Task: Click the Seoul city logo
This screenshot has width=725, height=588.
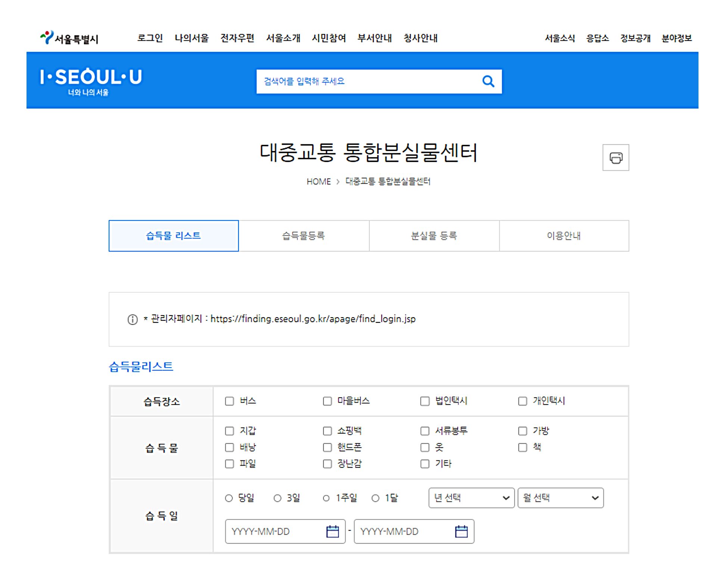Action: click(x=69, y=38)
